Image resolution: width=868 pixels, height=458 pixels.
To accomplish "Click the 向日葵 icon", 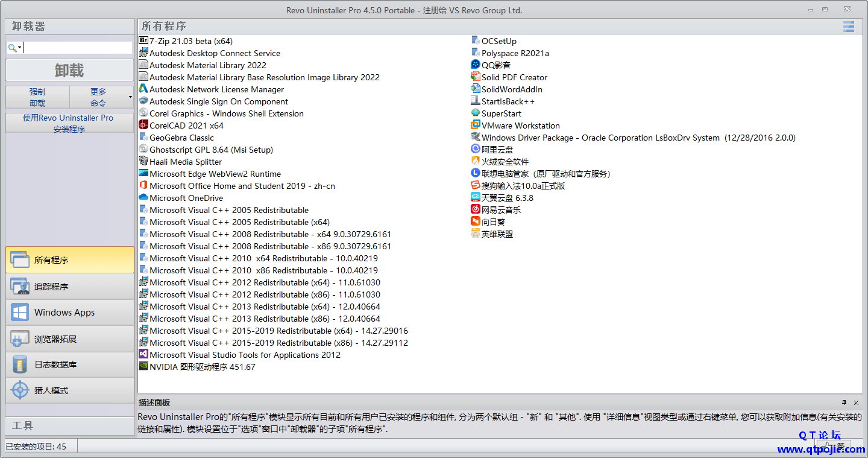I will tap(476, 222).
